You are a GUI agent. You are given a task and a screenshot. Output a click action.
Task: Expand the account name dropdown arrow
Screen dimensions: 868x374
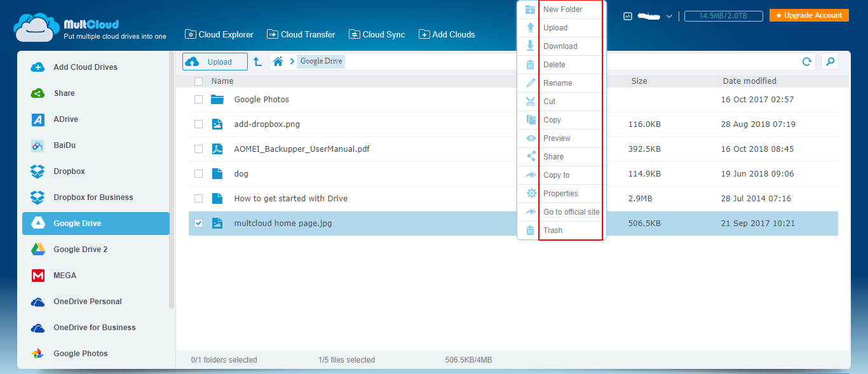[669, 17]
